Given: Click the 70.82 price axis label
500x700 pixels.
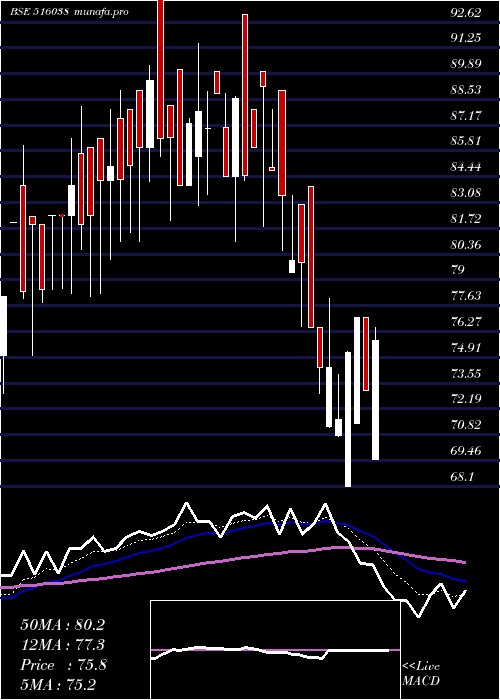Looking at the screenshot, I should coord(466,425).
